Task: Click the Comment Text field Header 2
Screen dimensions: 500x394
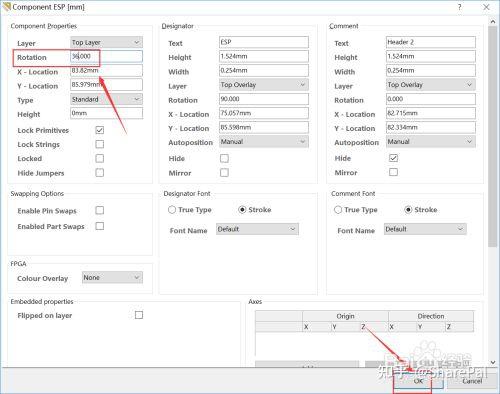Action: (x=431, y=42)
